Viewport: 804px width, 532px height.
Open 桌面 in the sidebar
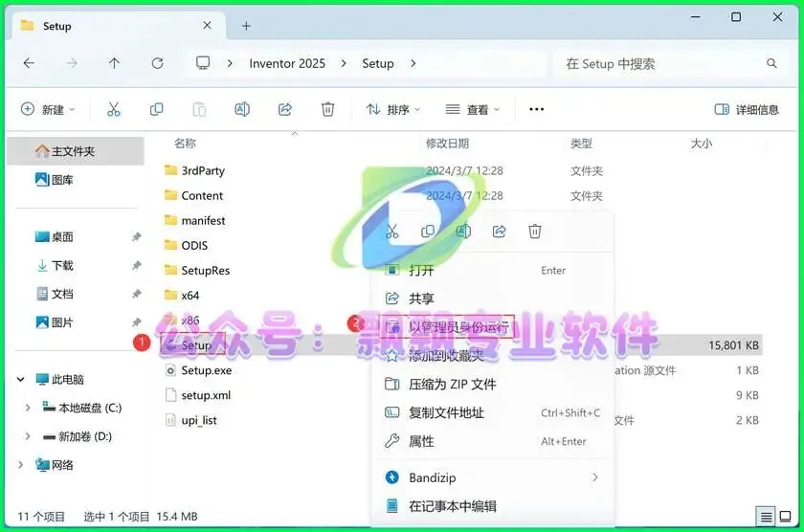(55, 236)
